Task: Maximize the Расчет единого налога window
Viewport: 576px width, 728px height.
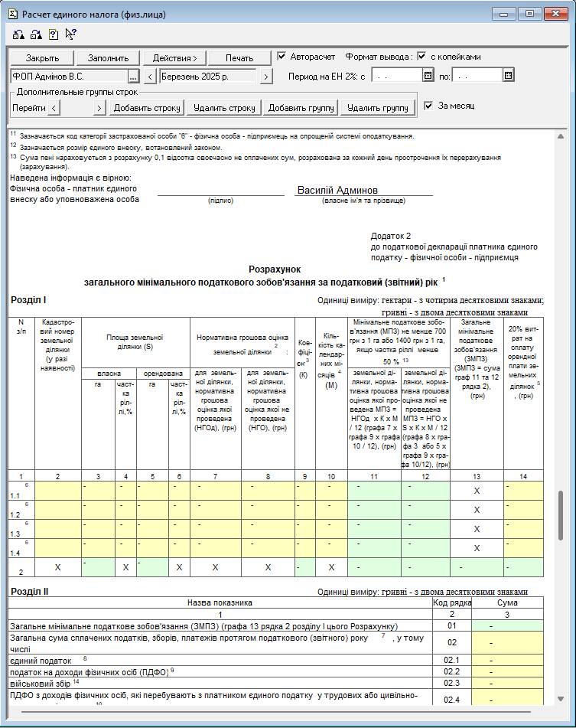Action: coord(529,14)
